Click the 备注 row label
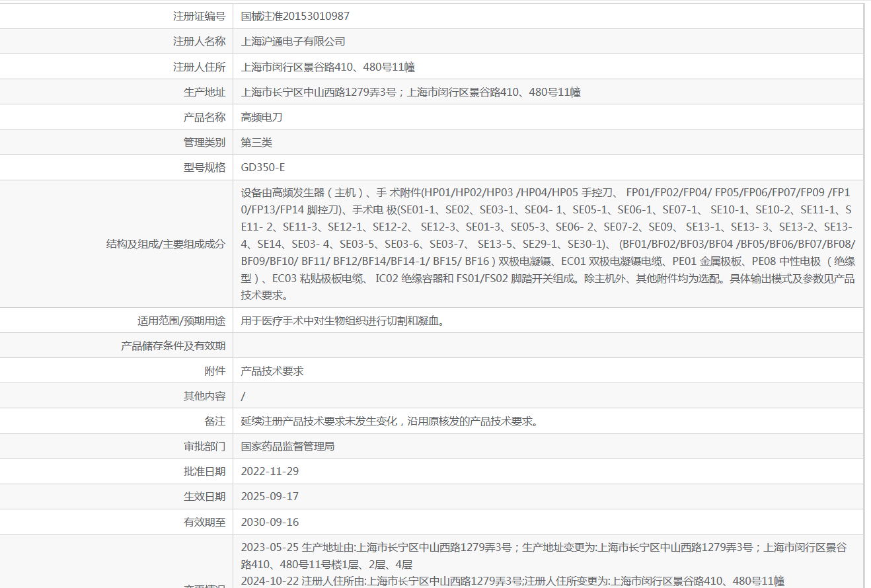Viewport: 871px width, 588px height. [215, 421]
